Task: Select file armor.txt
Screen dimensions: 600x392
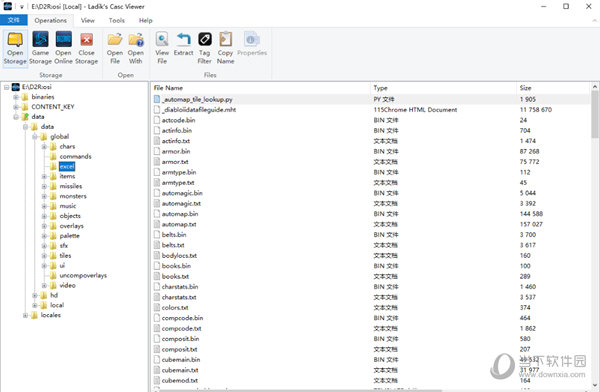Action: (x=175, y=162)
